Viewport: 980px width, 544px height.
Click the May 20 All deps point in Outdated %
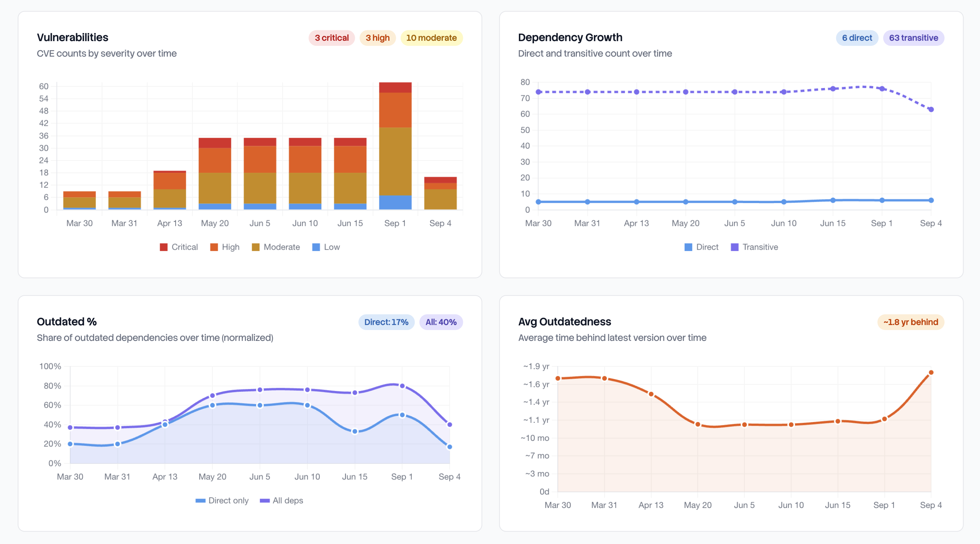click(x=212, y=396)
